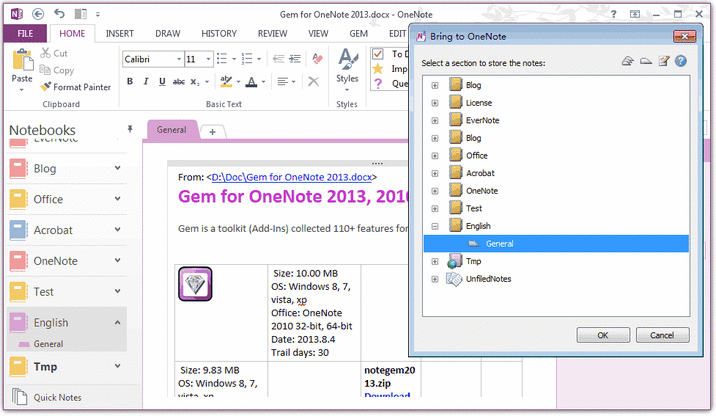Screen dimensions: 716x416
Task: Confirm with the OK button
Action: (603, 335)
